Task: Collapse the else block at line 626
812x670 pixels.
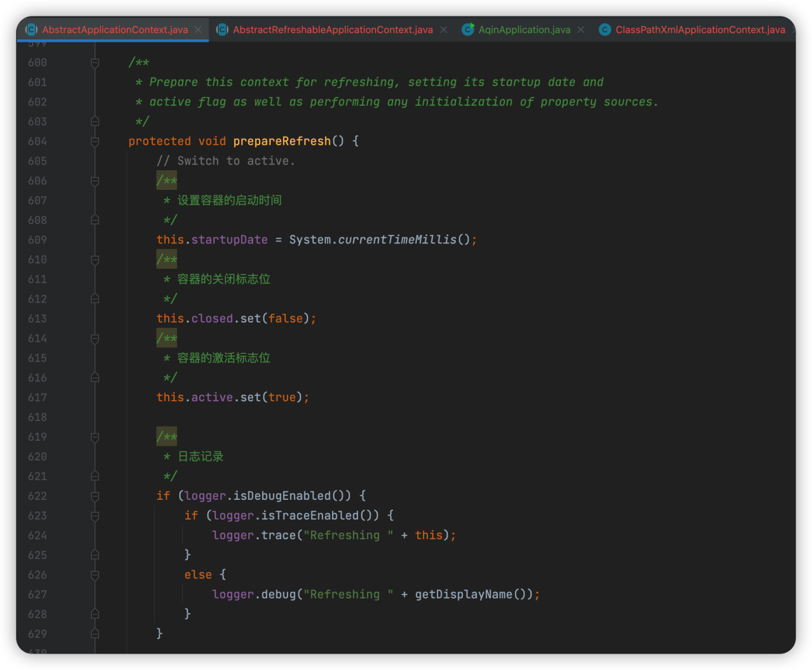Action: [95, 575]
